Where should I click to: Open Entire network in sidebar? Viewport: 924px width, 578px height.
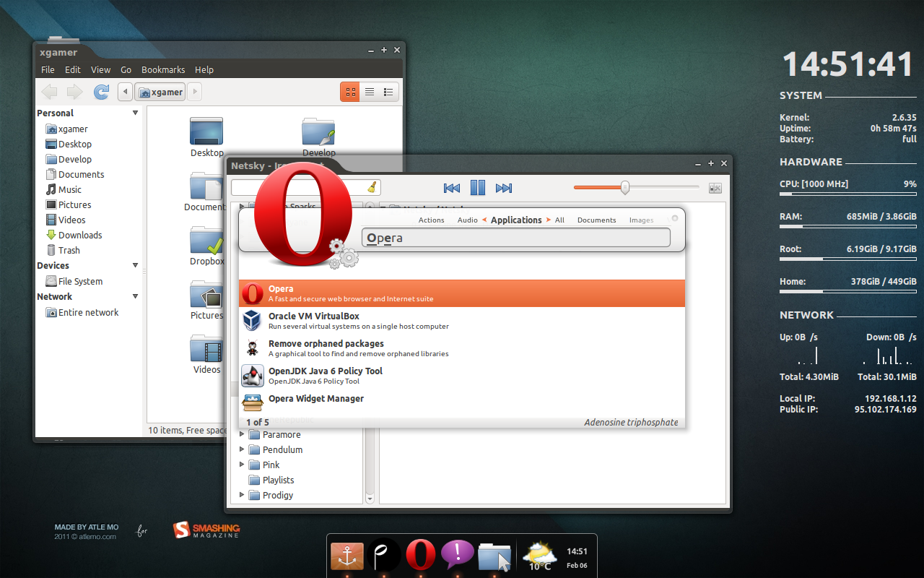coord(82,312)
